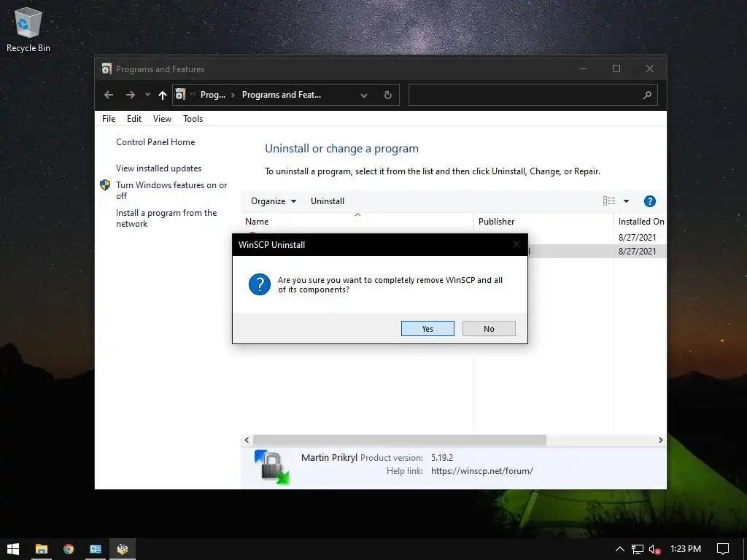
Task: Click the address bar Control Panel icon
Action: click(181, 95)
